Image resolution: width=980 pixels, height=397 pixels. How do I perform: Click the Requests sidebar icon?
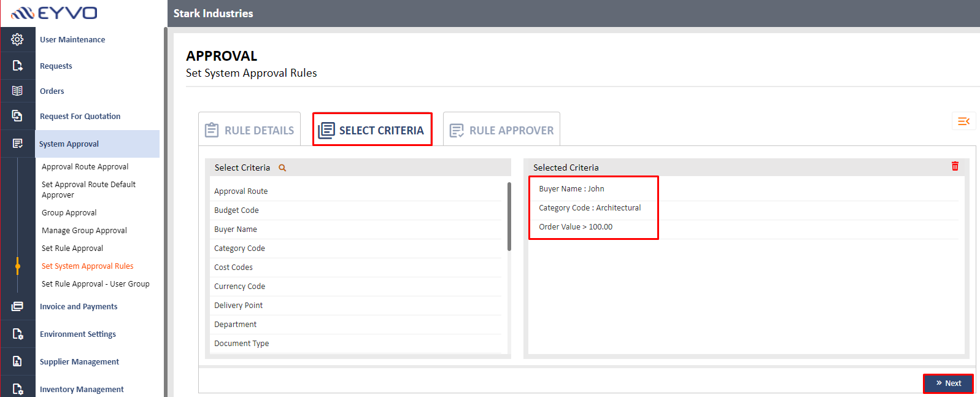click(x=17, y=65)
